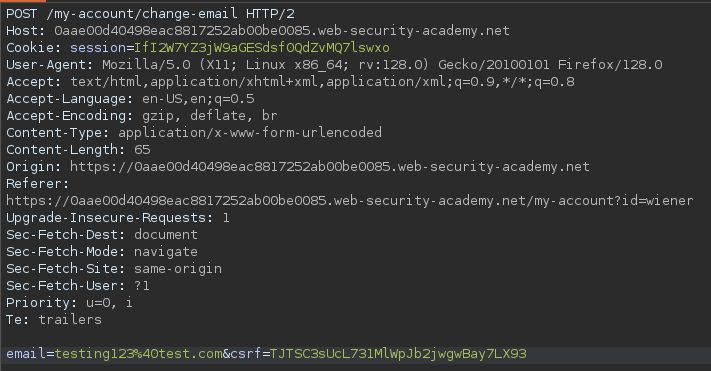The height and width of the screenshot is (371, 711).
Task: Select the Origin header URL
Action: coord(330,166)
